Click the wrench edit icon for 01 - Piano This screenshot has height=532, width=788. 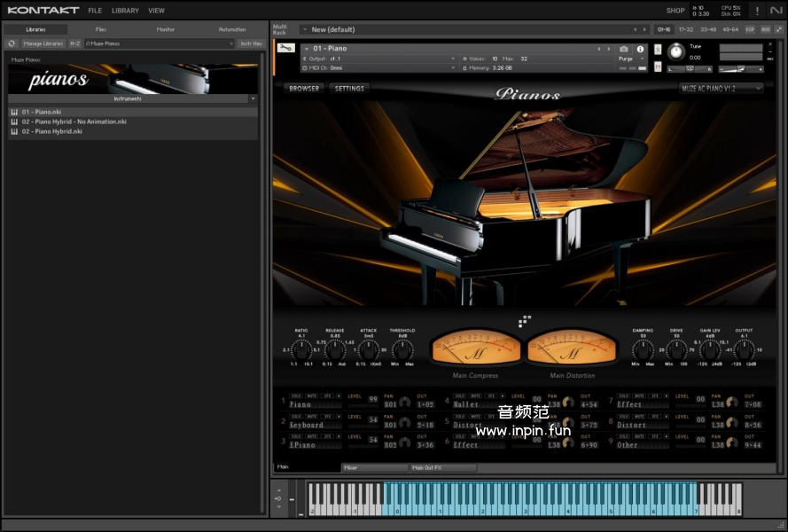pyautogui.click(x=285, y=48)
